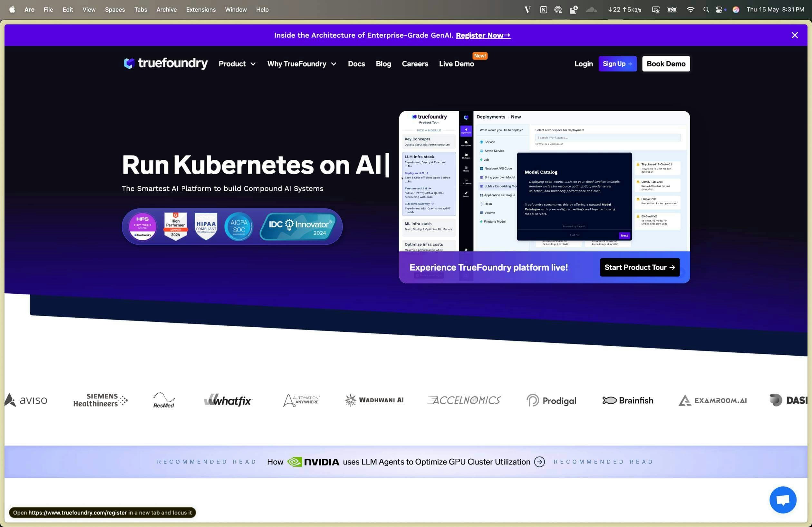Open Spotlight search in the menu bar
The image size is (812, 527).
pos(706,10)
